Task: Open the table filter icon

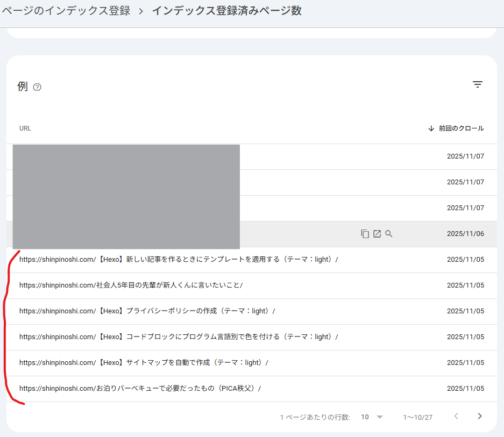Action: (x=478, y=84)
